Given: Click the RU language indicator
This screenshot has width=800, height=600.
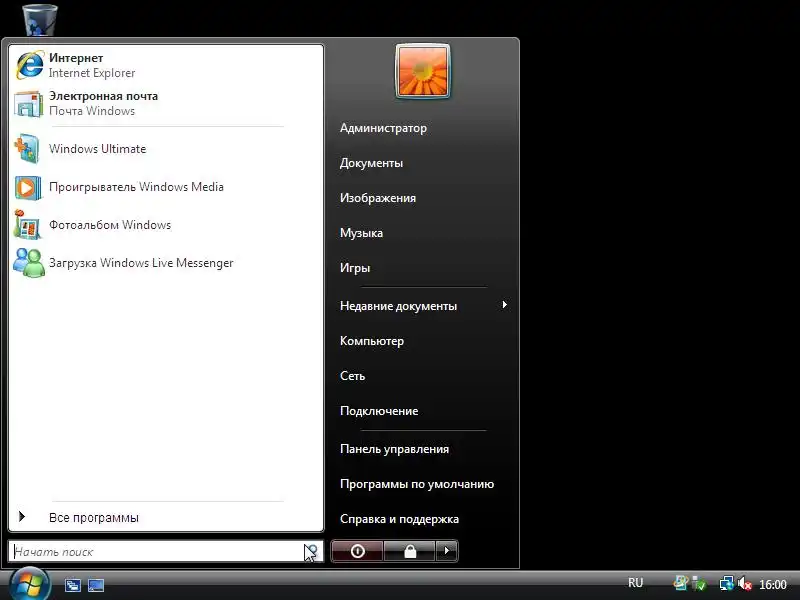Looking at the screenshot, I should coord(635,583).
